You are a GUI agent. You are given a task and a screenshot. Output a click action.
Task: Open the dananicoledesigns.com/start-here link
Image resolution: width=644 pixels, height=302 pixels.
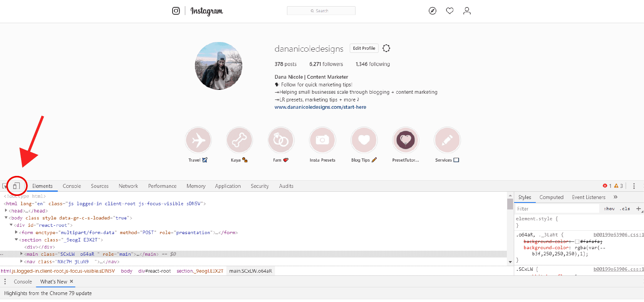pos(320,107)
